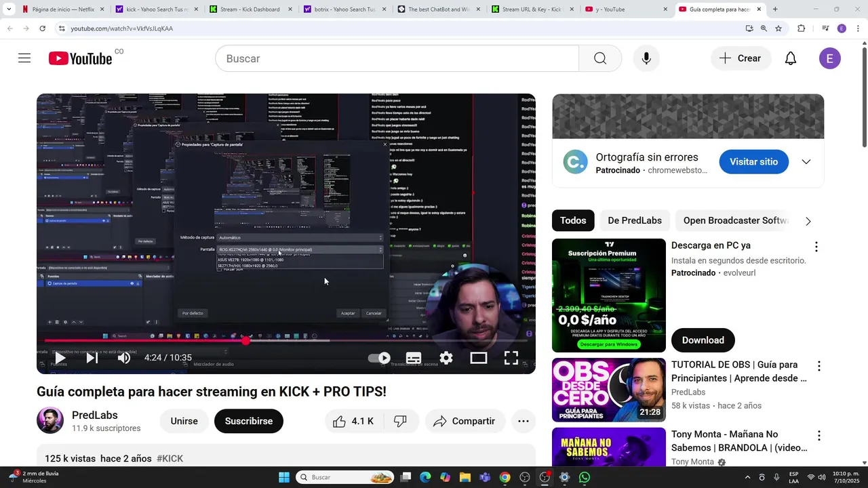Mute the video volume
Viewport: 868px width, 488px height.
pos(124,358)
